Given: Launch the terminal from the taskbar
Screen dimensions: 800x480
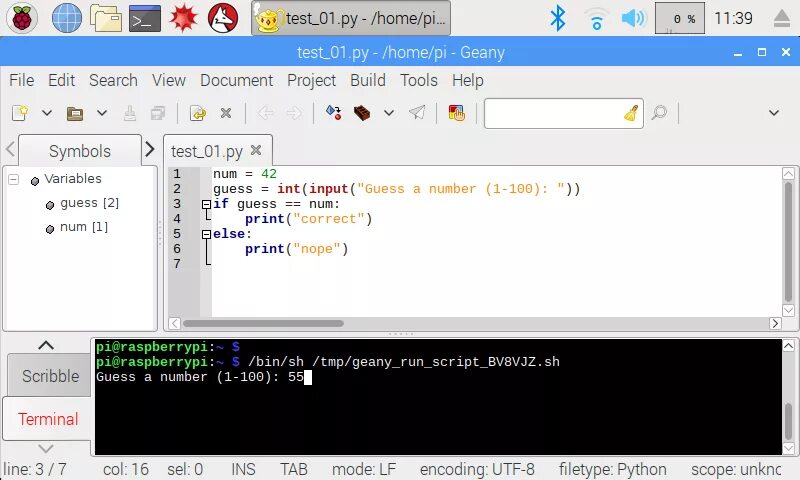Looking at the screenshot, I should click(x=144, y=18).
